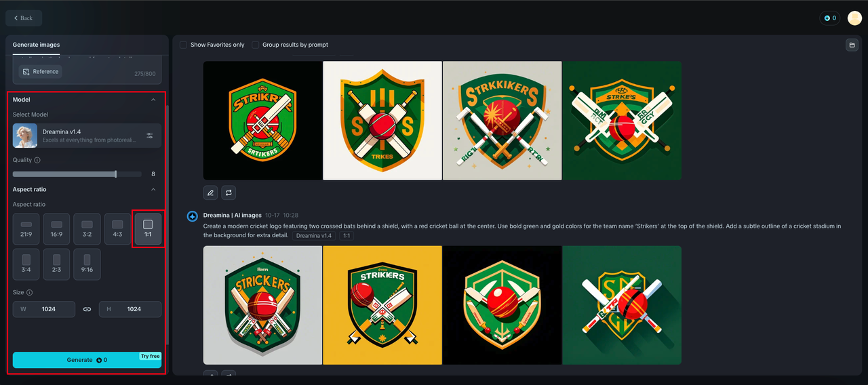
Task: Click the '10-17 10:28' timestamp
Action: tap(281, 215)
